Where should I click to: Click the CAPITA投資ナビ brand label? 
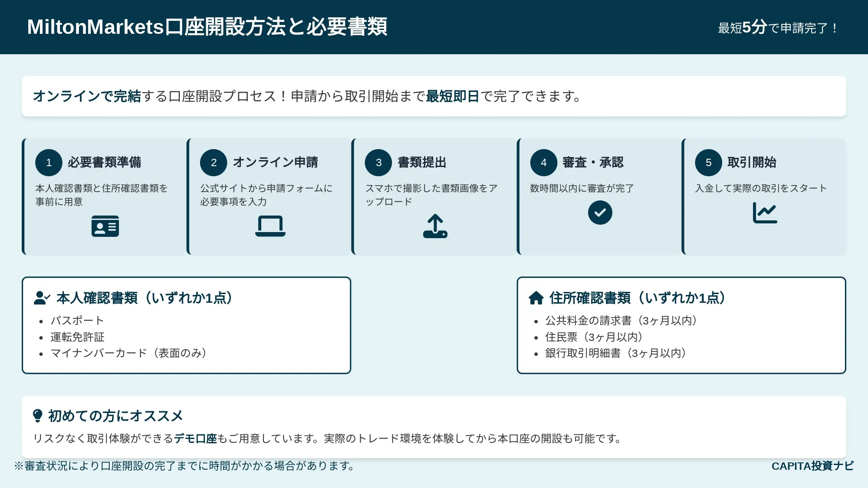(812, 466)
